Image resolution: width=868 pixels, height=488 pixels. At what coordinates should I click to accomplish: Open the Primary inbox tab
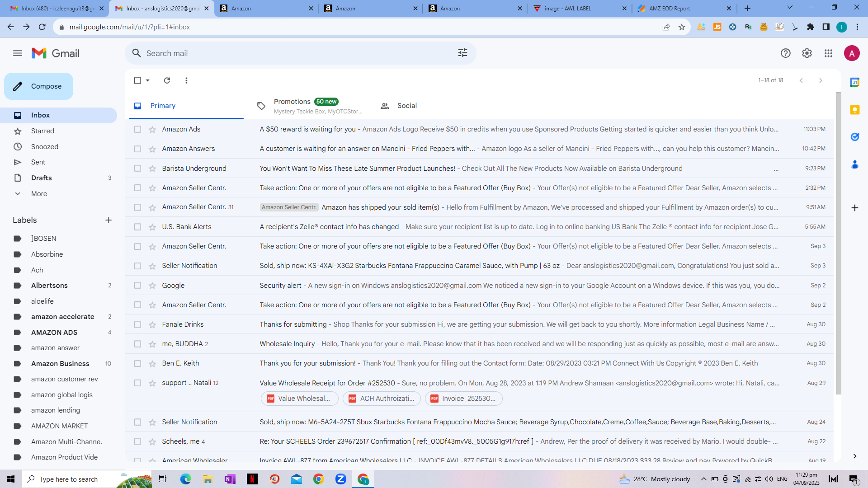tap(186, 106)
